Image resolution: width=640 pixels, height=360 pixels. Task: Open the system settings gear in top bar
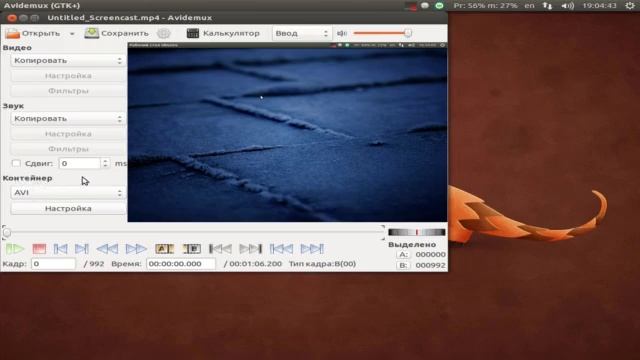click(x=630, y=5)
